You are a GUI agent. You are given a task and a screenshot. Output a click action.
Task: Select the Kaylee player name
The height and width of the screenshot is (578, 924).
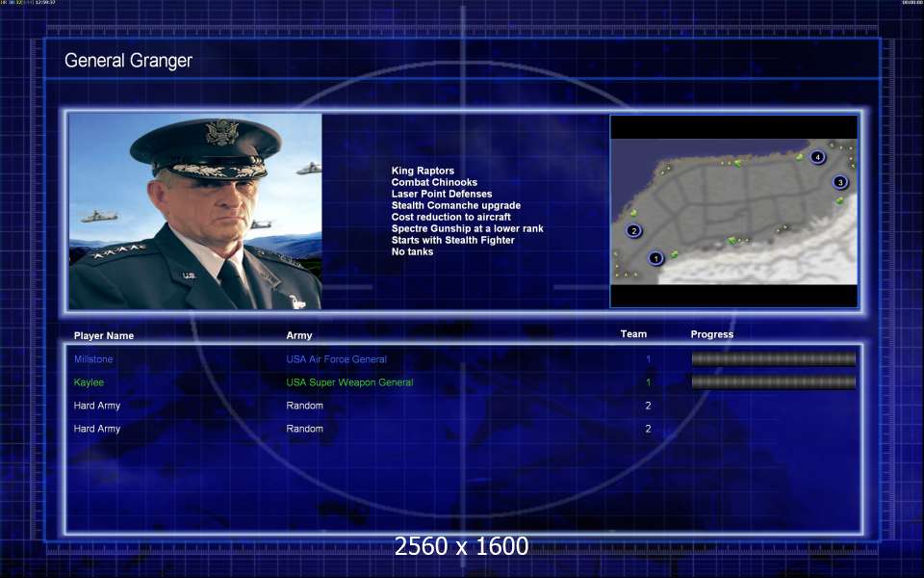[x=89, y=382]
